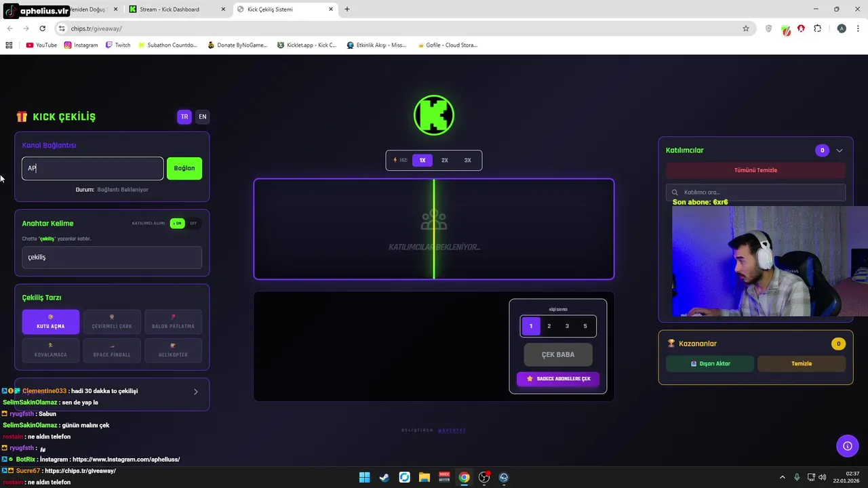
Task: Switch language to TR
Action: click(x=184, y=117)
